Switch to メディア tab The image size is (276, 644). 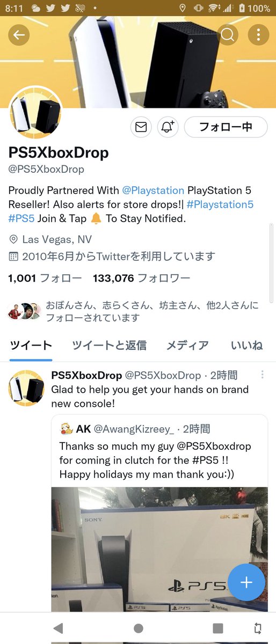(x=187, y=346)
